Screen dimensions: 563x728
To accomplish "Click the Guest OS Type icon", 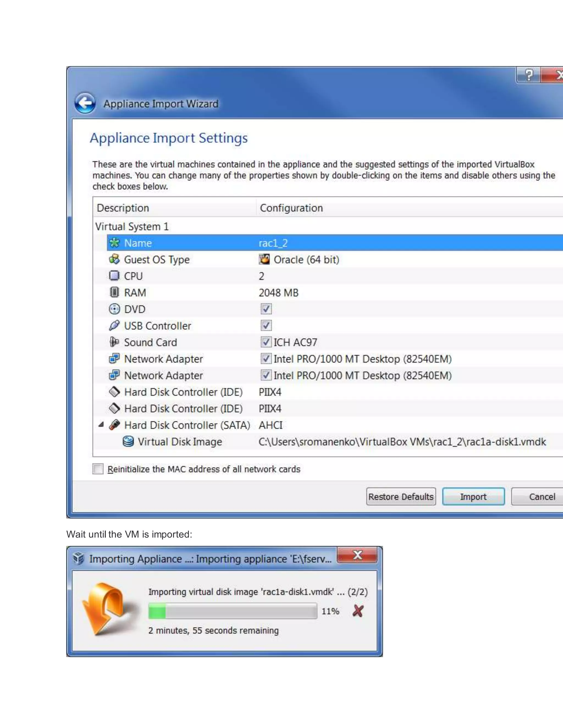I will [114, 259].
